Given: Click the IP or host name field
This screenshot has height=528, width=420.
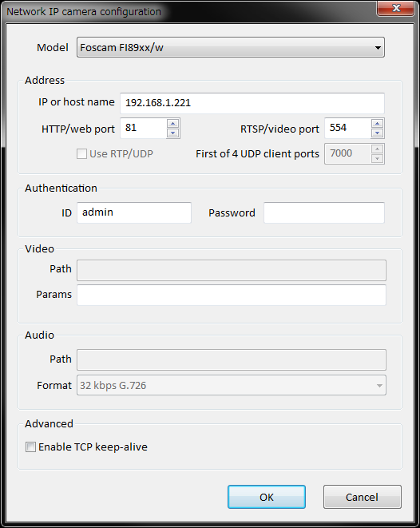Looking at the screenshot, I should click(252, 103).
